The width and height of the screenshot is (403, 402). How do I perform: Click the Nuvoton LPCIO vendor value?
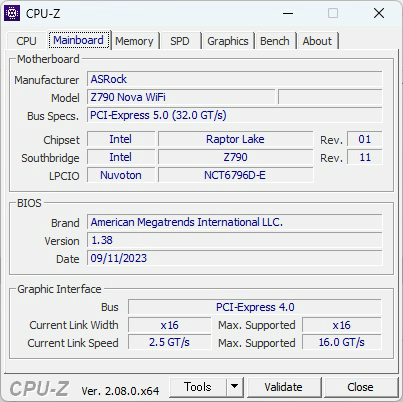pyautogui.click(x=121, y=175)
